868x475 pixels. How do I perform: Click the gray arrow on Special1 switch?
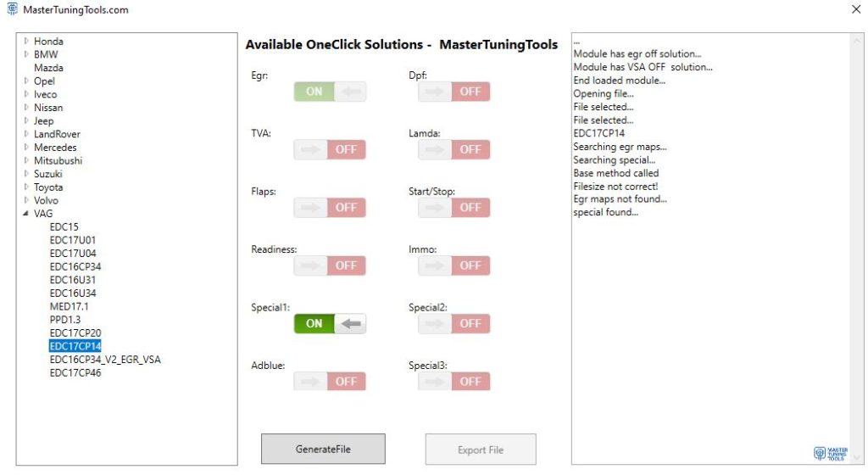point(350,323)
